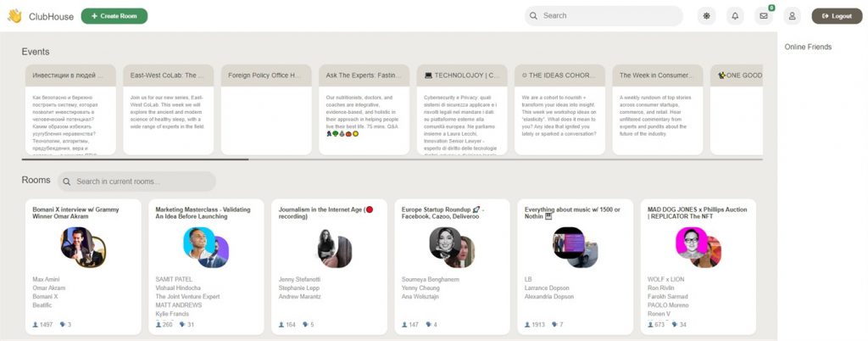This screenshot has height=341, width=868.
Task: Click Journalism room speaker avatars
Action: (334, 248)
